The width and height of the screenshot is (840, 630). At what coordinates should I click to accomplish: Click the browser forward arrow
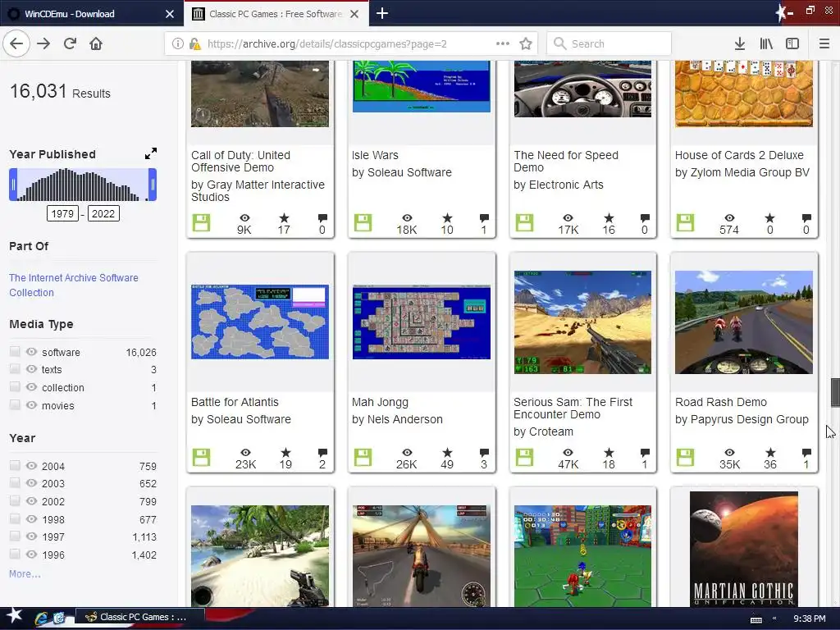(43, 43)
